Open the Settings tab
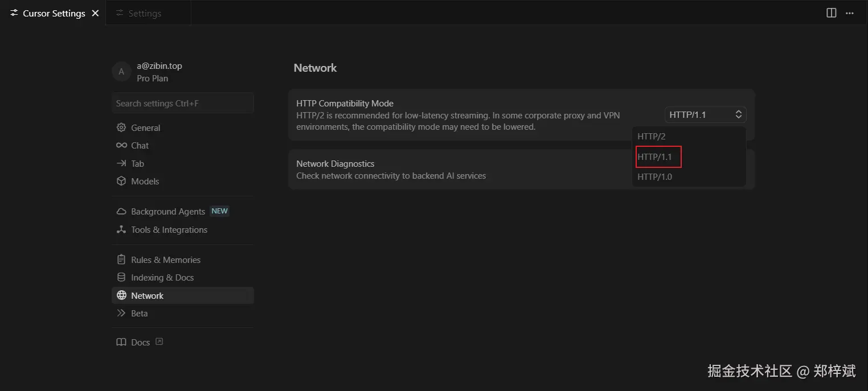 (x=148, y=13)
